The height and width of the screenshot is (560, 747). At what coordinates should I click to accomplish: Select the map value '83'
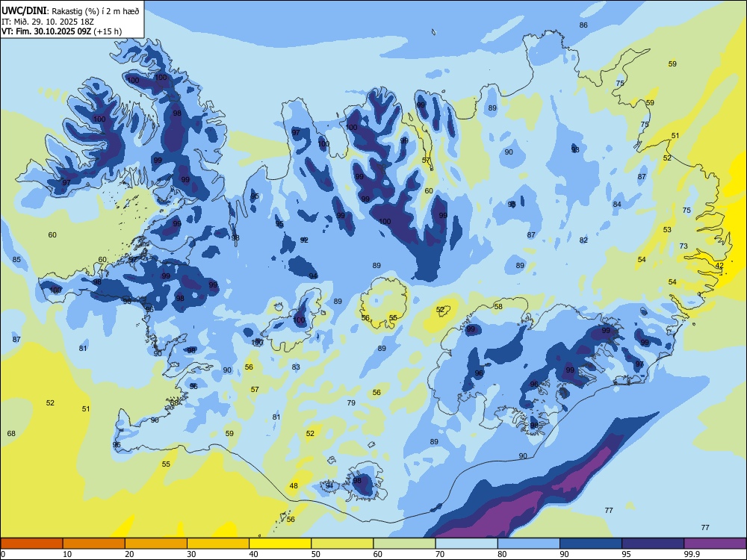click(296, 367)
